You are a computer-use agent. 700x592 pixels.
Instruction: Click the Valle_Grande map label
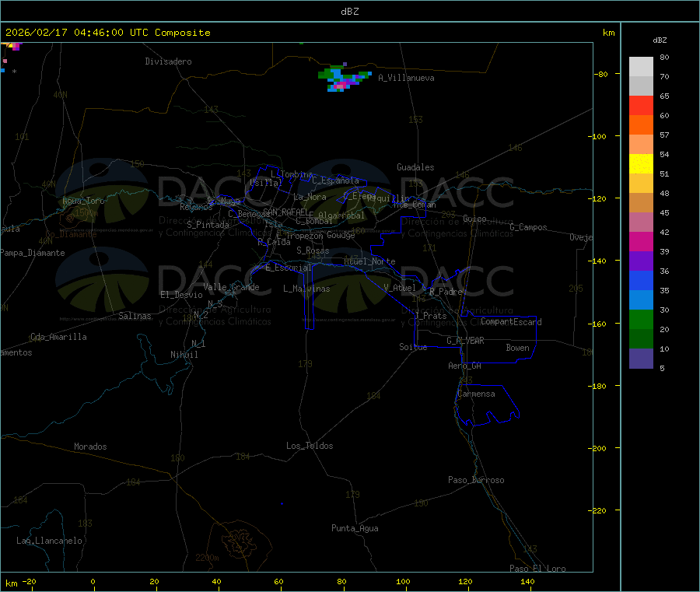click(x=231, y=287)
